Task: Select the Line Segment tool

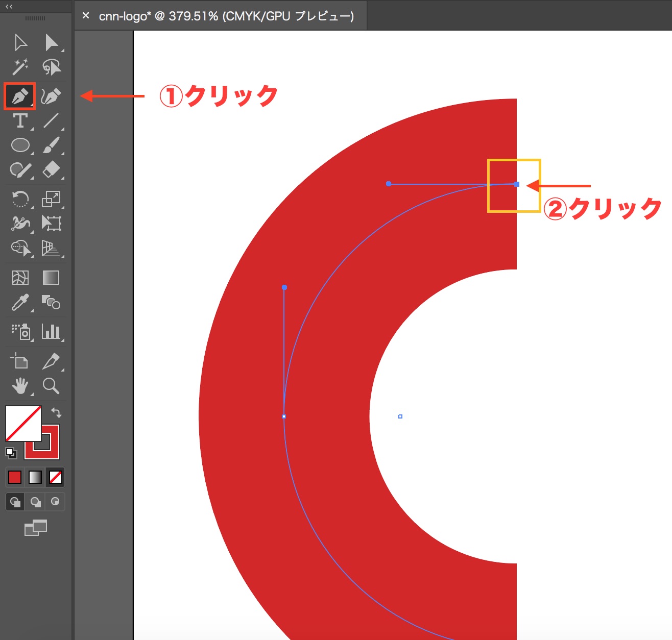Action: tap(51, 120)
